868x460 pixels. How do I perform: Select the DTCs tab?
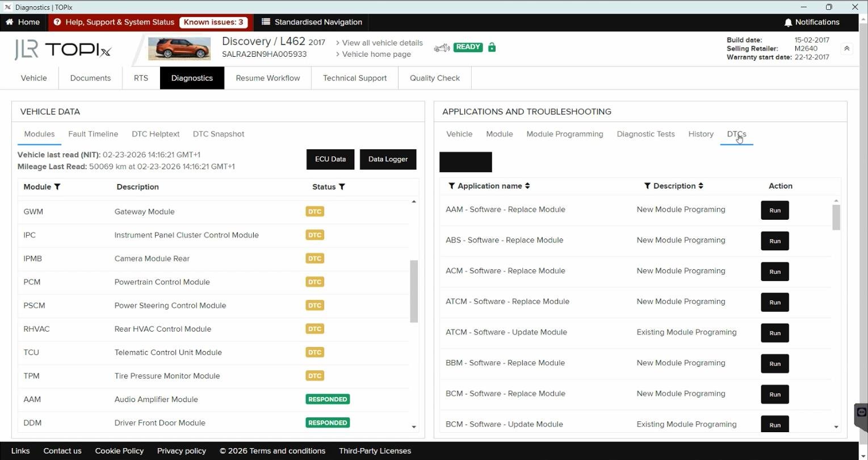[736, 134]
